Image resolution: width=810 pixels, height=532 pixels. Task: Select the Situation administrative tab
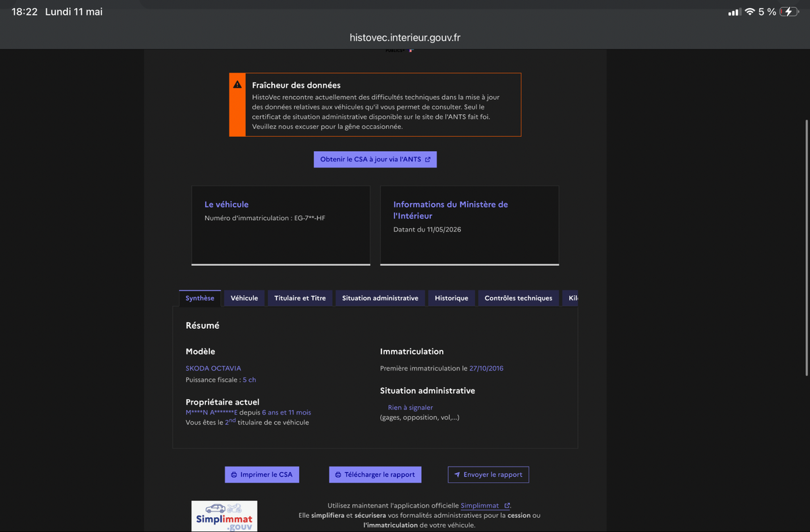[x=380, y=298]
